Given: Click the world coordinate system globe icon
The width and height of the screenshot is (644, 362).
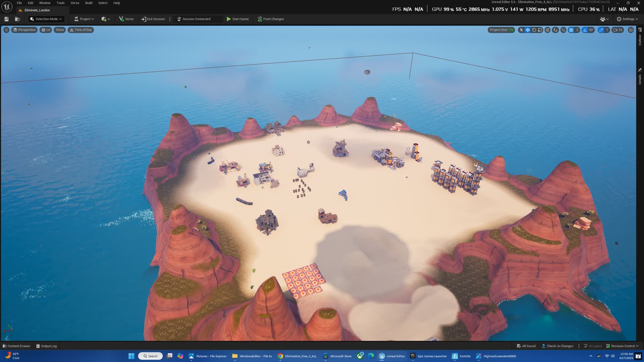Looking at the screenshot, I should [x=547, y=30].
